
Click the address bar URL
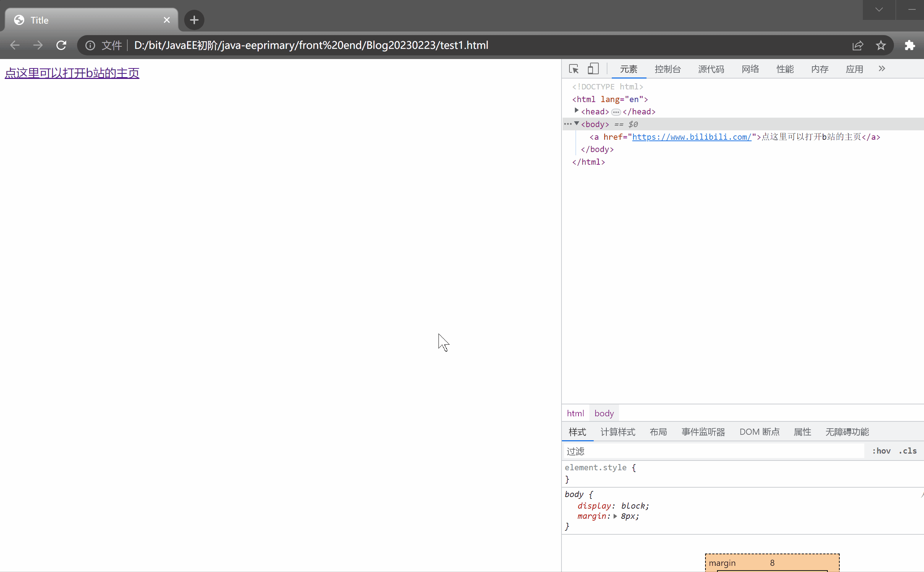point(311,45)
